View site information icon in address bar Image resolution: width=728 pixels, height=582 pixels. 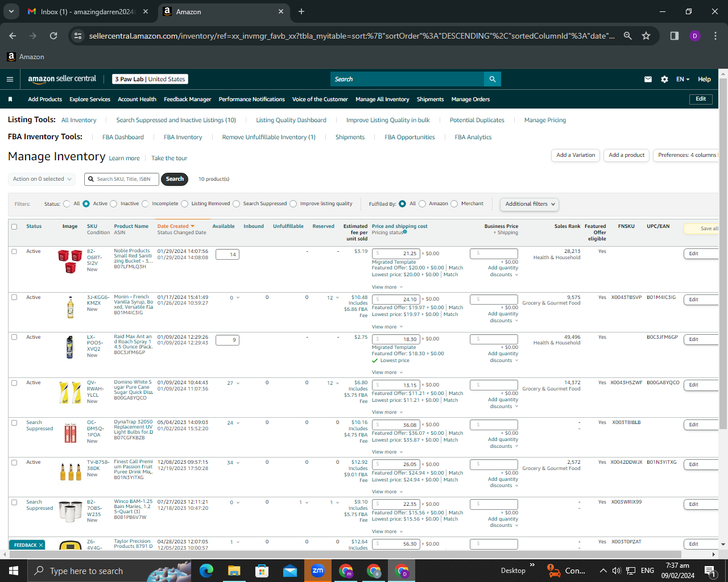pos(78,36)
